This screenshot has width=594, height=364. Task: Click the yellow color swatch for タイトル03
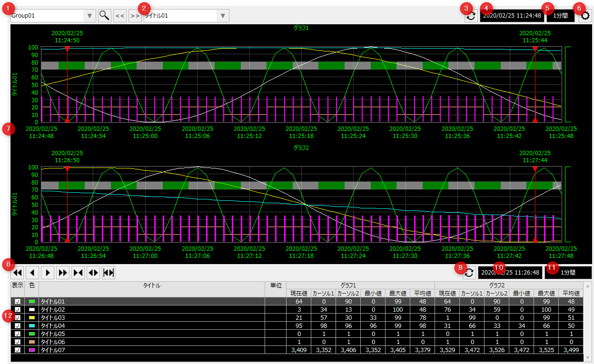(32, 318)
